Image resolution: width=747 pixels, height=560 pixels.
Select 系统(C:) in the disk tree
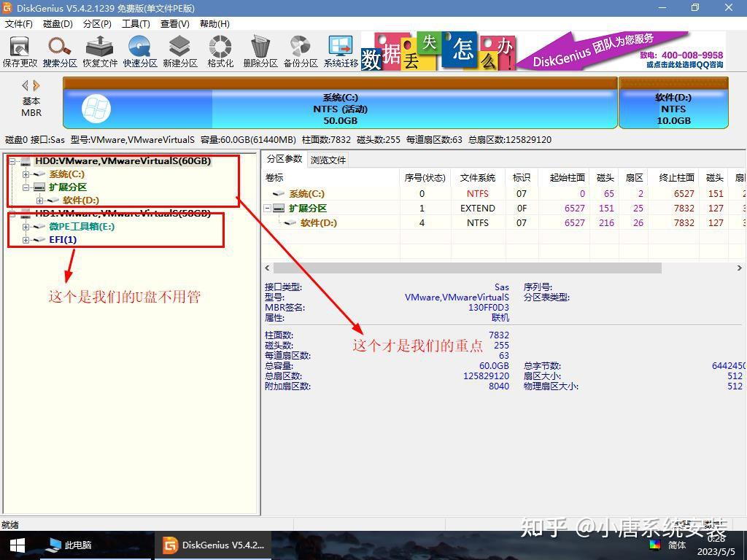coord(66,174)
